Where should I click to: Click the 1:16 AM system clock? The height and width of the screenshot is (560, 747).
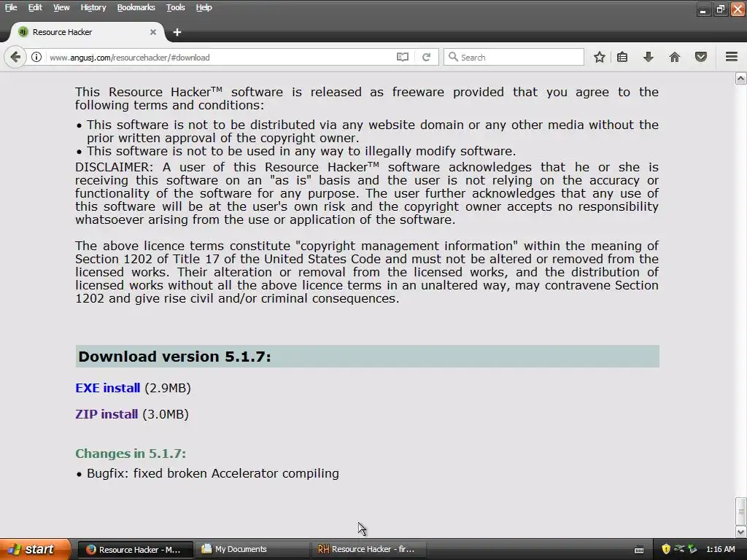coord(720,550)
